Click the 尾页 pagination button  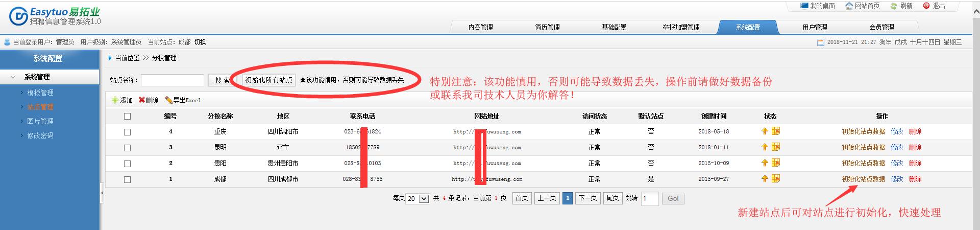612,198
